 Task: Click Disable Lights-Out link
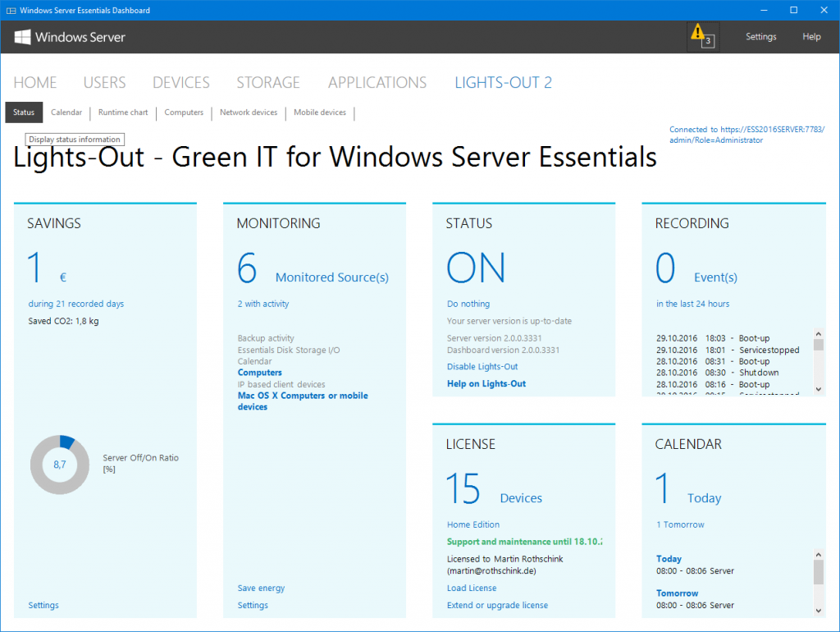point(482,367)
